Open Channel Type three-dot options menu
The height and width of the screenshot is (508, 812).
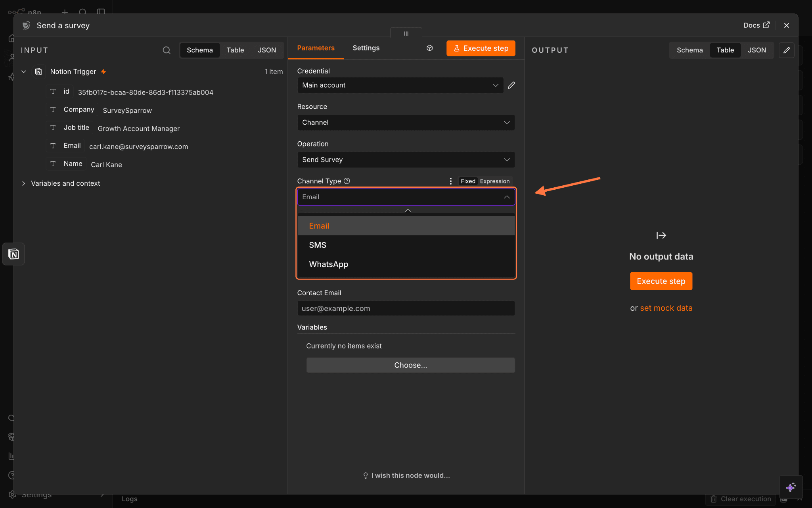pyautogui.click(x=451, y=181)
